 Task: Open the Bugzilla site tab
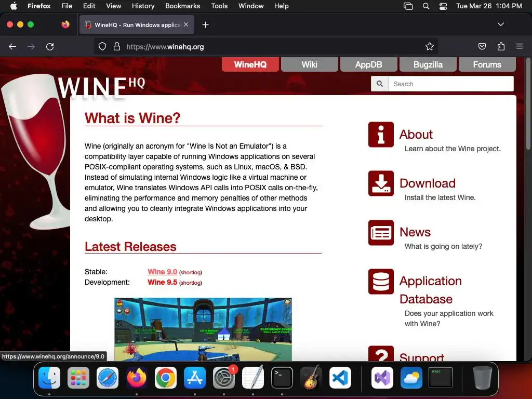click(428, 64)
